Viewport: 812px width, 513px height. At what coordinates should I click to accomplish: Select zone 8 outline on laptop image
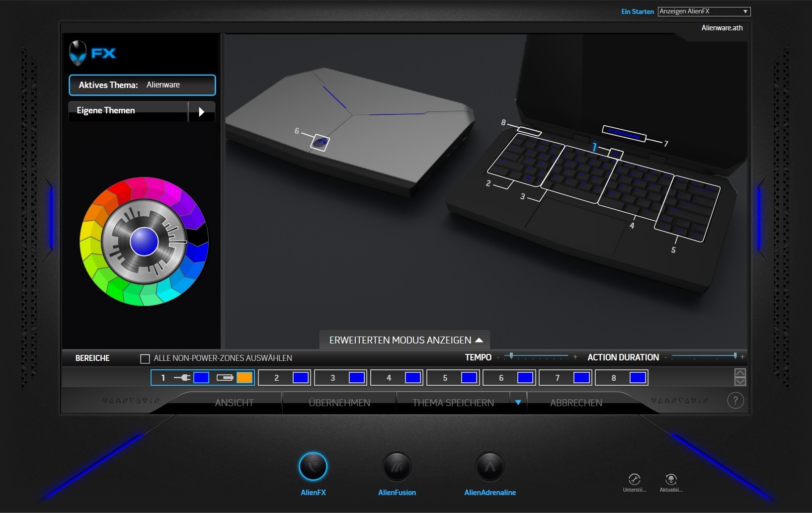click(529, 131)
